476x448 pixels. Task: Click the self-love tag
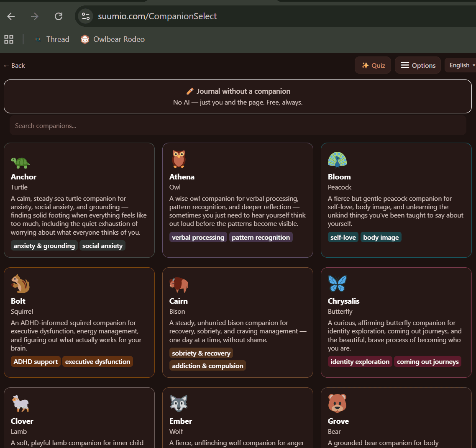[x=343, y=237]
